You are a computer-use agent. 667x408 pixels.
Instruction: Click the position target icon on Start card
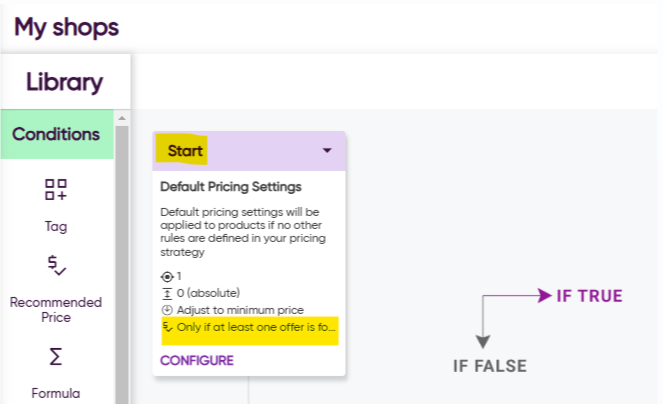tap(167, 277)
